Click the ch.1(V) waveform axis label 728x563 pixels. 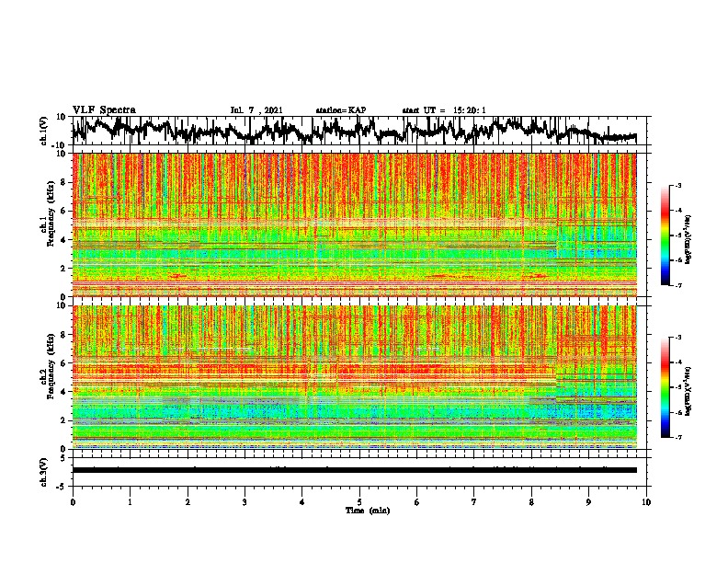pos(44,131)
